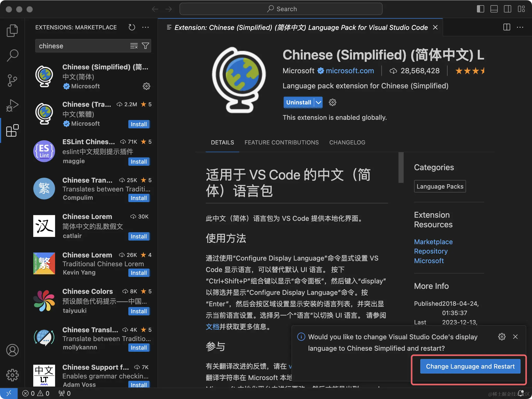Open the editor more actions menu

tap(520, 27)
